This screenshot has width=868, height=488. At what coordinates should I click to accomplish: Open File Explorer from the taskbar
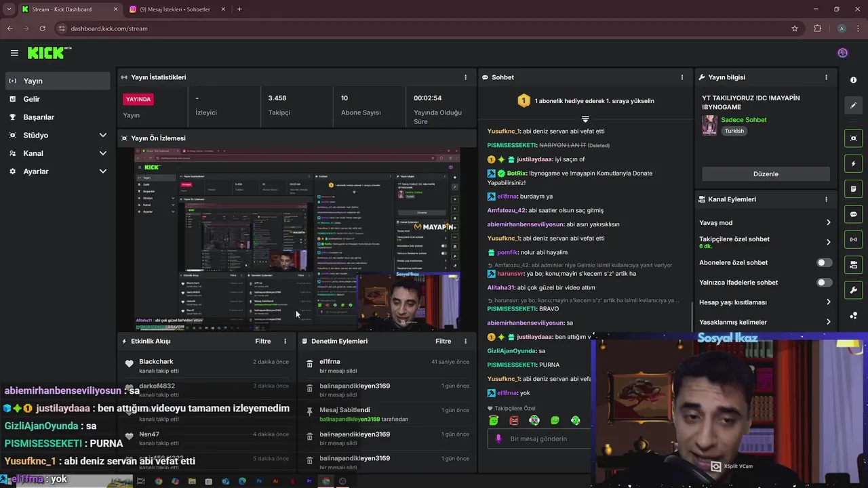tap(192, 481)
